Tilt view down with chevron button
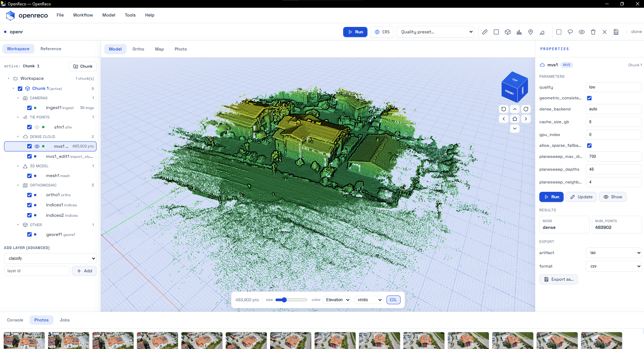Viewport: 644px width, 349px height. (x=515, y=129)
